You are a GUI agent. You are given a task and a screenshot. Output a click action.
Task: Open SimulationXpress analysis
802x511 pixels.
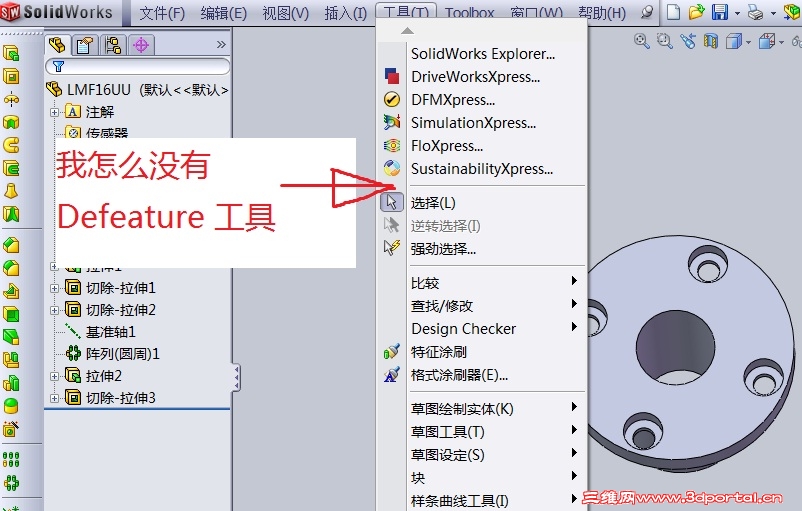[x=474, y=123]
